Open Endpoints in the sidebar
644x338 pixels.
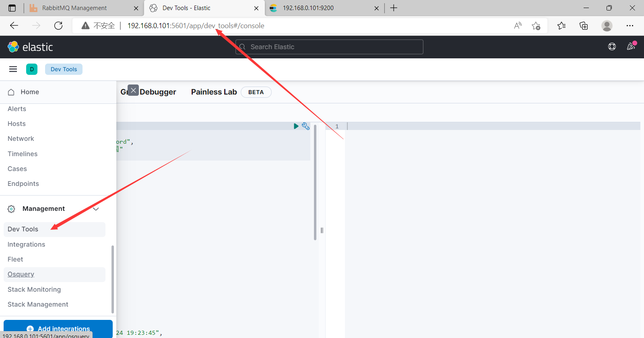point(23,184)
